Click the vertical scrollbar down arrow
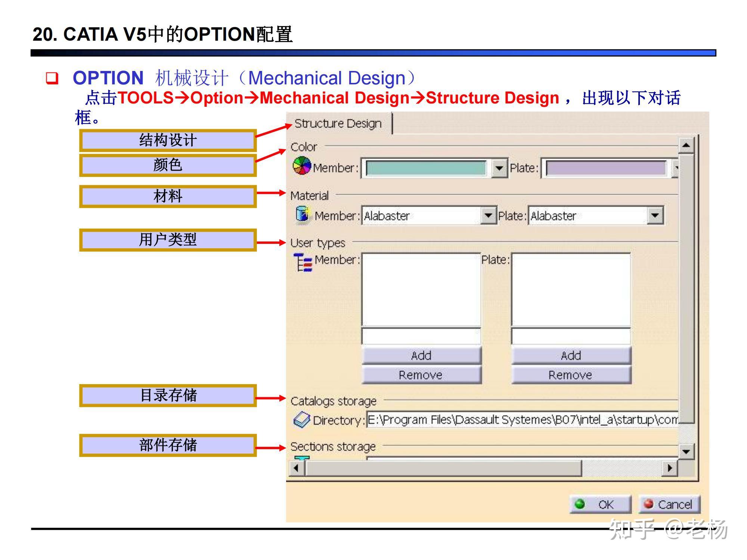The width and height of the screenshot is (747, 560). [686, 451]
